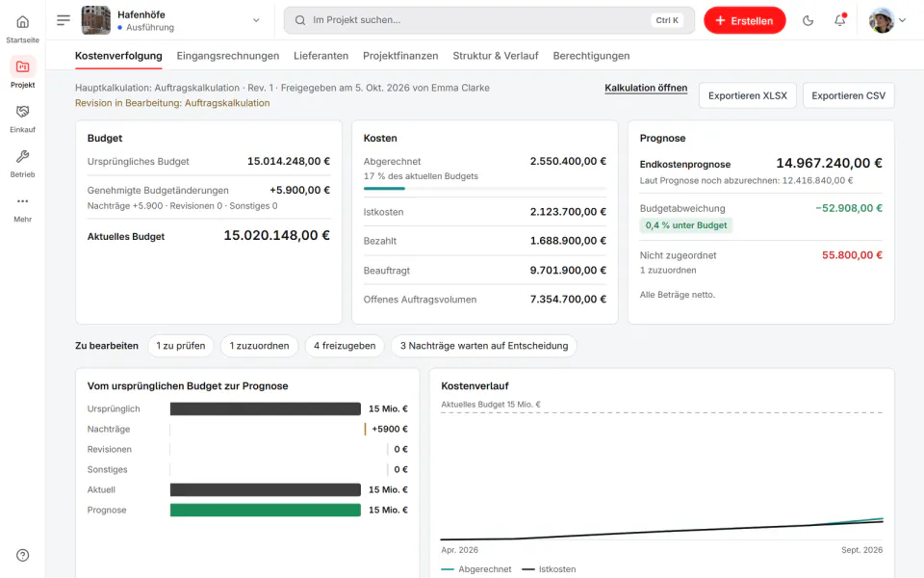Viewport: 924px width, 578px height.
Task: Click Offenes Auftragsvolumen value 7.354.700,00 €
Action: [568, 299]
